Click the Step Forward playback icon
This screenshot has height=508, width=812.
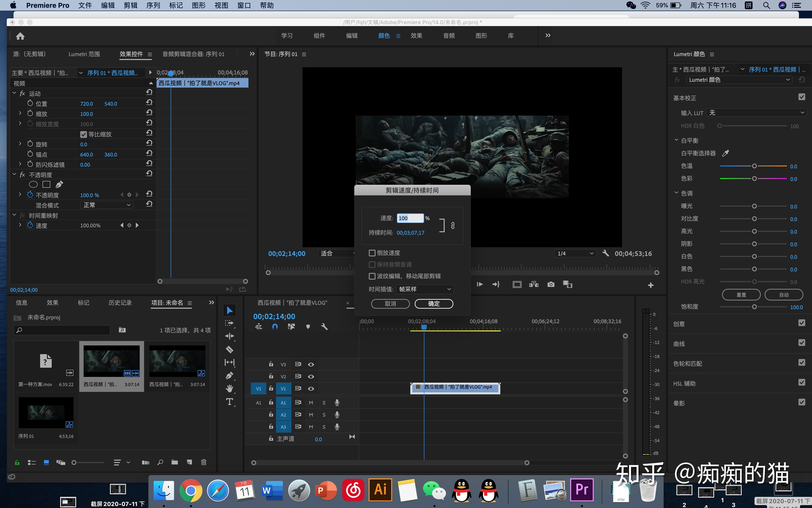point(480,284)
